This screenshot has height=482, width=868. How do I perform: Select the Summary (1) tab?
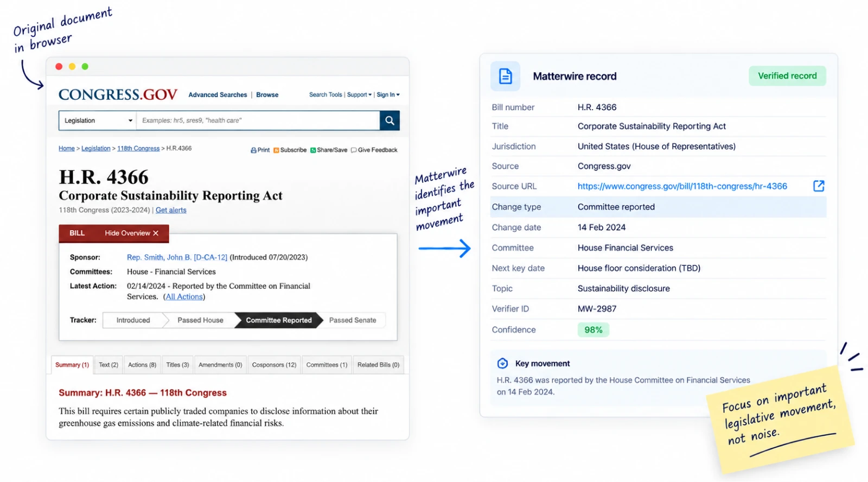coord(72,365)
